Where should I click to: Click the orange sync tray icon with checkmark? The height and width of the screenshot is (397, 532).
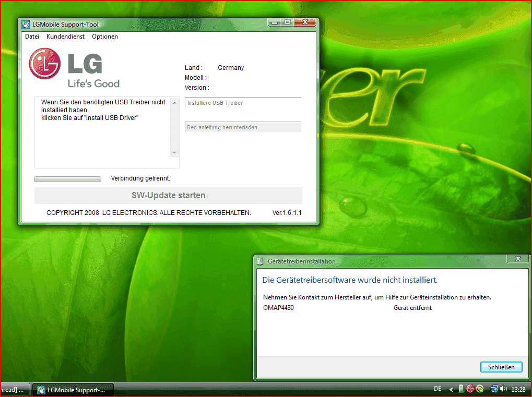click(480, 389)
